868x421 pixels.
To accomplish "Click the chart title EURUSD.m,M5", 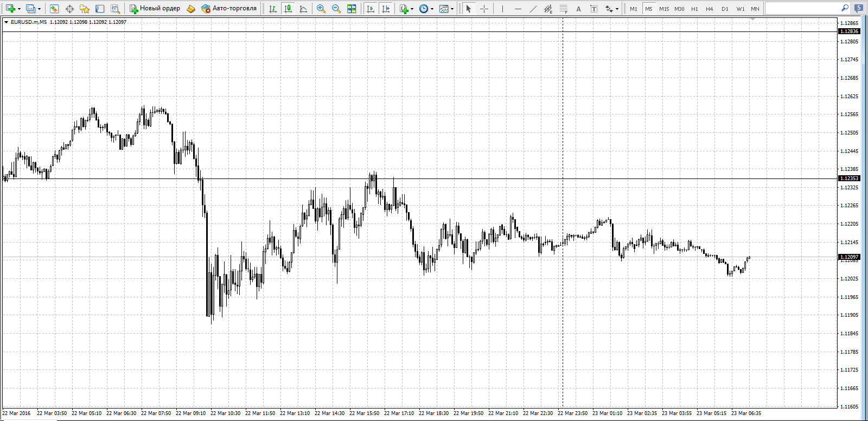I will 29,22.
